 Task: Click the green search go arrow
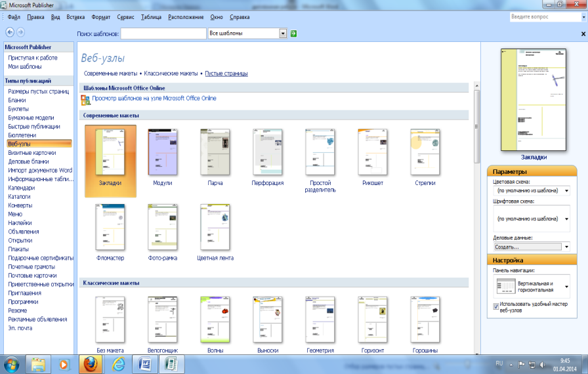pos(293,33)
